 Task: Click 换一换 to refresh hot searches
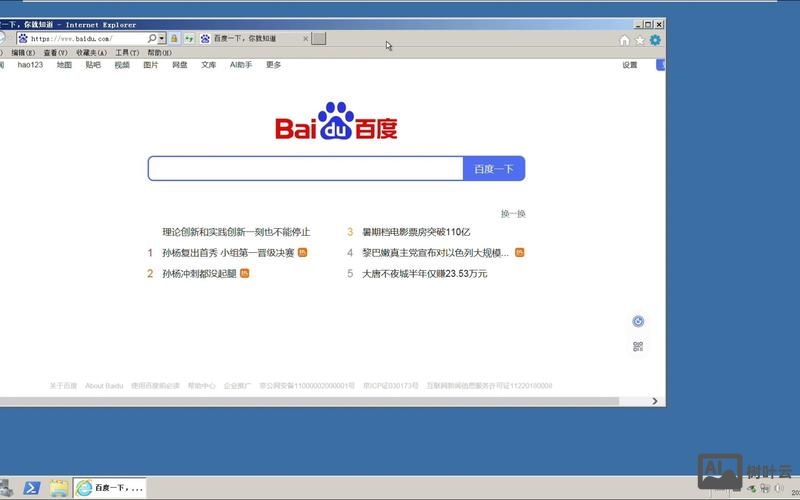513,213
